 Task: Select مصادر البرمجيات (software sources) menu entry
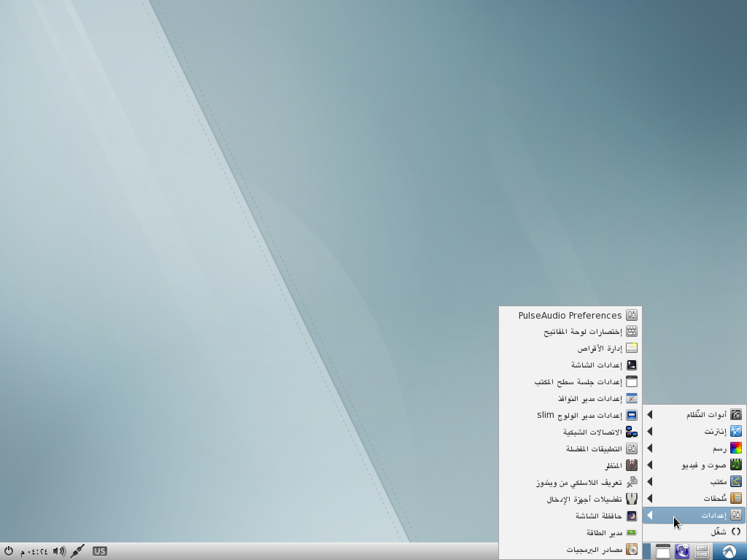570,549
